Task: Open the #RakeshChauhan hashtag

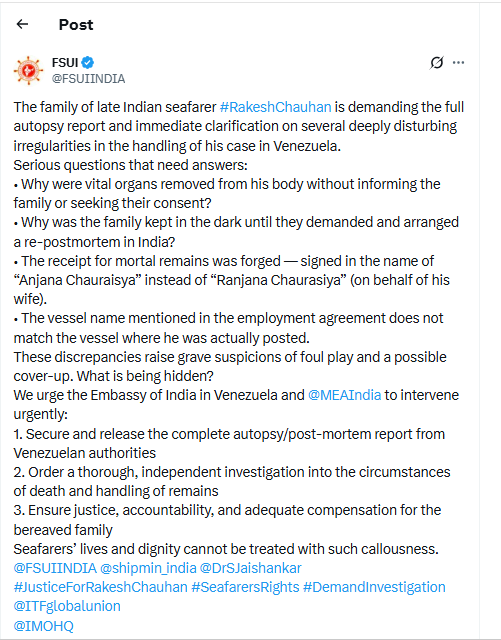Action: click(x=276, y=107)
